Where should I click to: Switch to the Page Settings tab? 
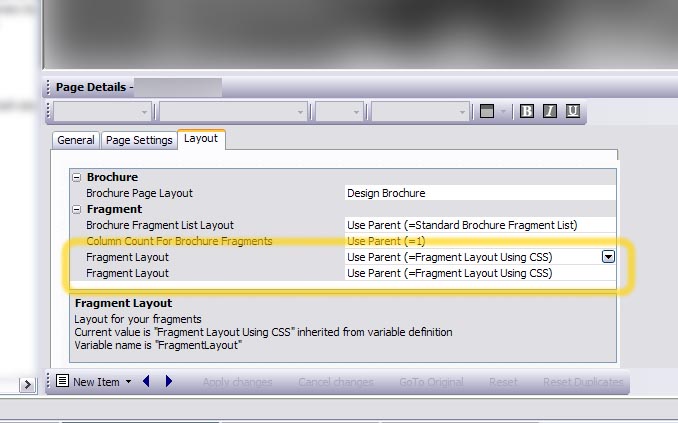[x=139, y=140]
